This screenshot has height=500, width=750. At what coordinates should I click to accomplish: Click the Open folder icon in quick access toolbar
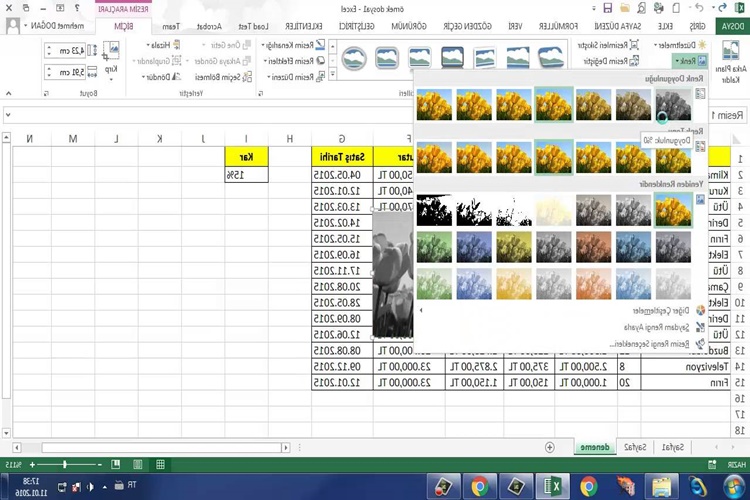pos(625,8)
